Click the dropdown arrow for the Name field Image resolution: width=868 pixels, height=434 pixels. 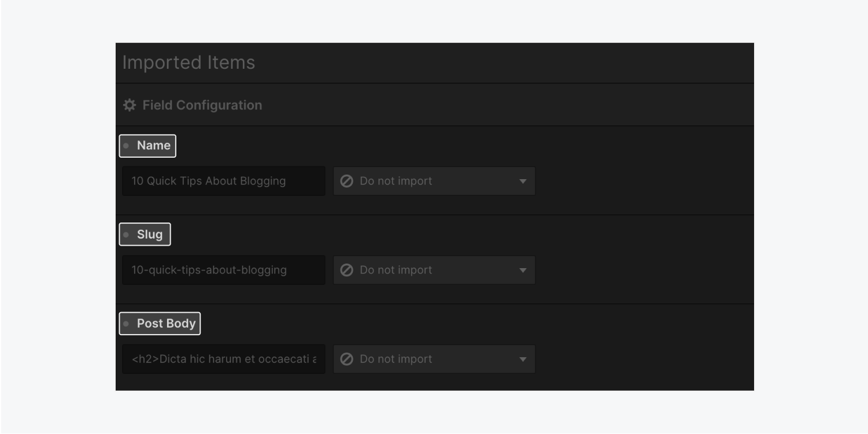pos(523,181)
